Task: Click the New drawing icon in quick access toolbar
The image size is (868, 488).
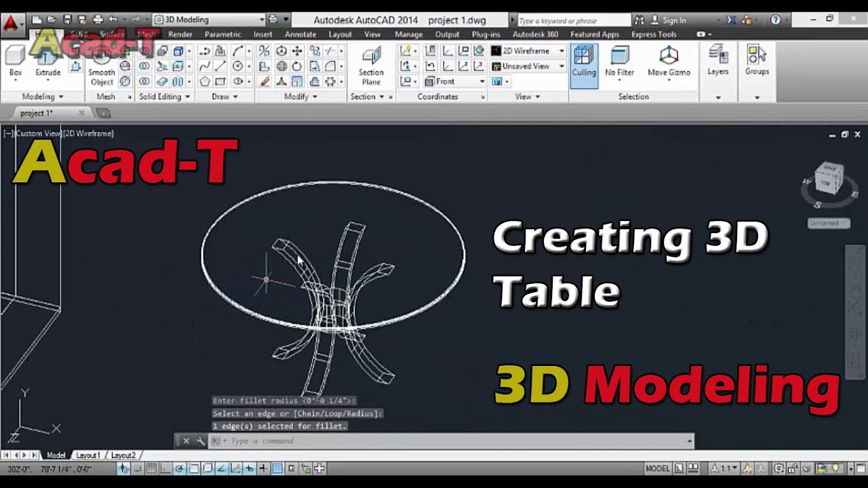Action: click(37, 20)
